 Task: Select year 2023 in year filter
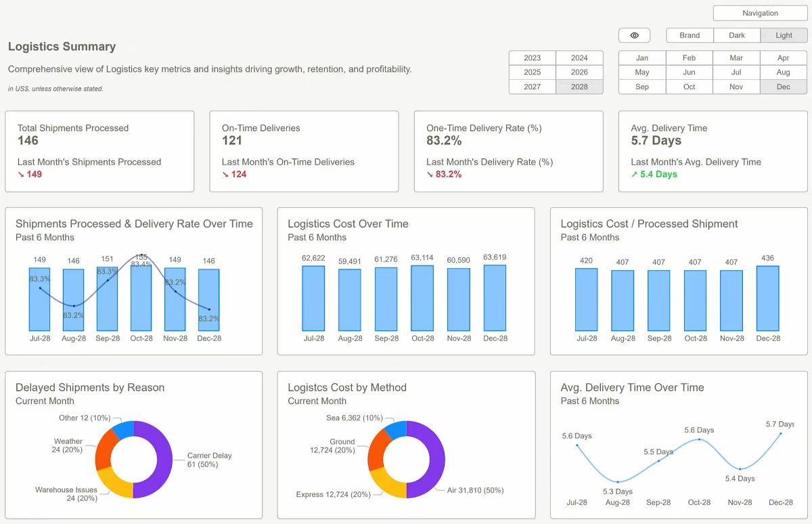pos(533,58)
